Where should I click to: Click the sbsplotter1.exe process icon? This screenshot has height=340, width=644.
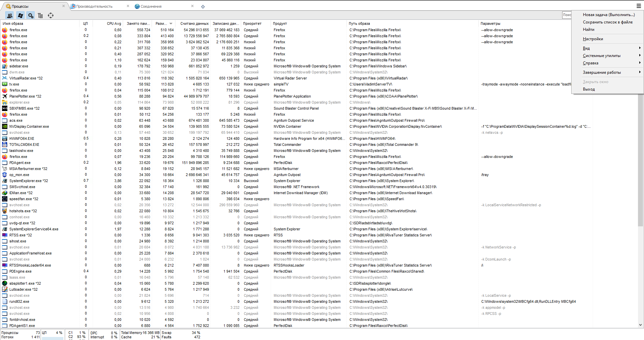pos(5,283)
